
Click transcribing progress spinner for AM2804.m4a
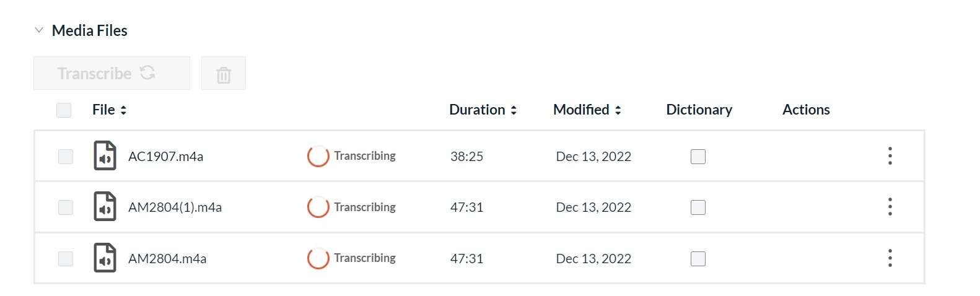[x=318, y=258]
